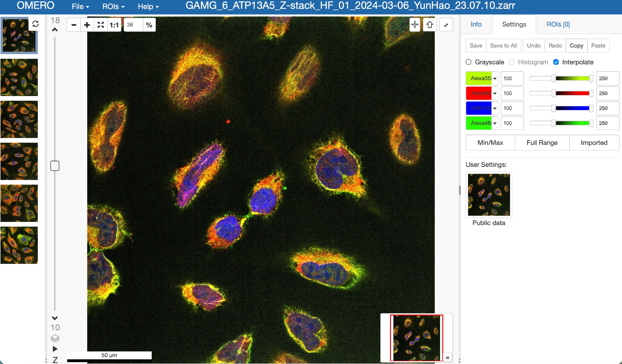
Task: Open the File menu
Action: (x=80, y=7)
